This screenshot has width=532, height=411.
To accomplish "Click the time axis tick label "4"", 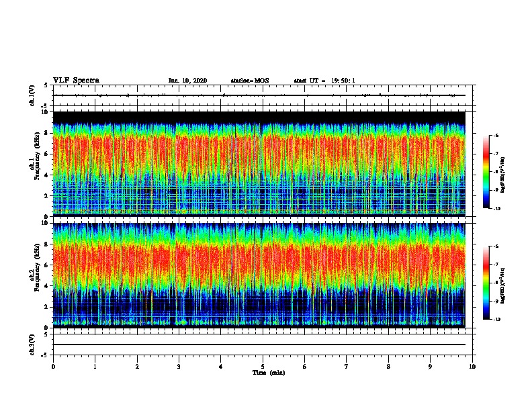I will pyautogui.click(x=221, y=367).
